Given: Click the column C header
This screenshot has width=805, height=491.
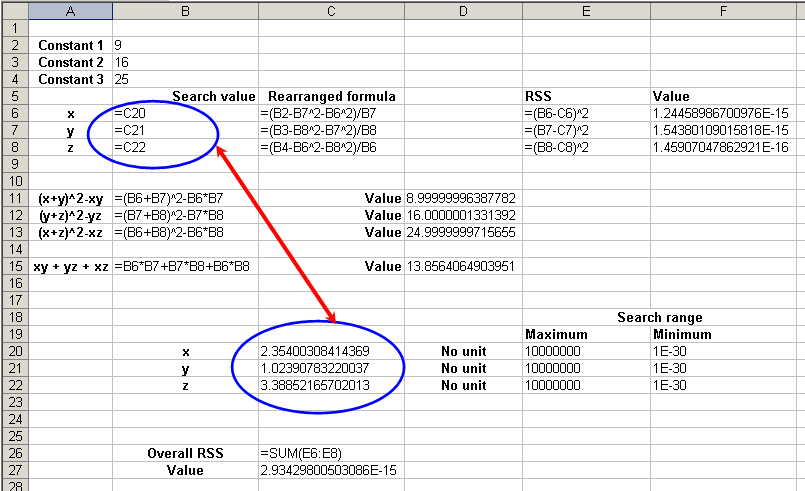Looking at the screenshot, I should pyautogui.click(x=331, y=9).
